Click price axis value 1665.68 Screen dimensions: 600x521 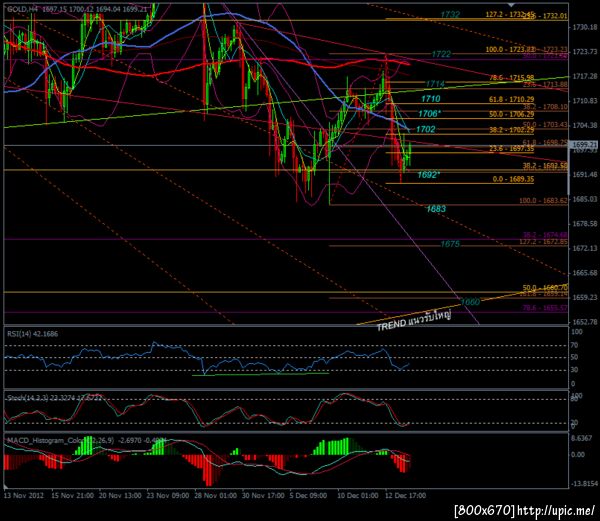(585, 273)
